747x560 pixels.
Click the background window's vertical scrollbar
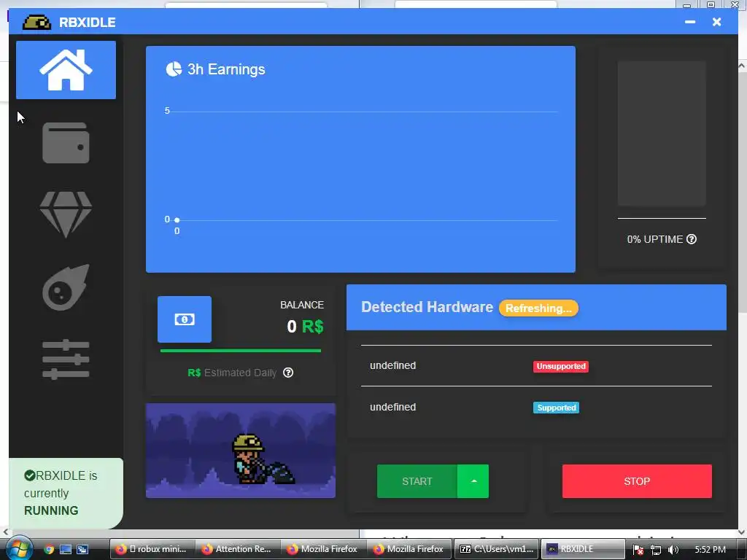pyautogui.click(x=742, y=297)
